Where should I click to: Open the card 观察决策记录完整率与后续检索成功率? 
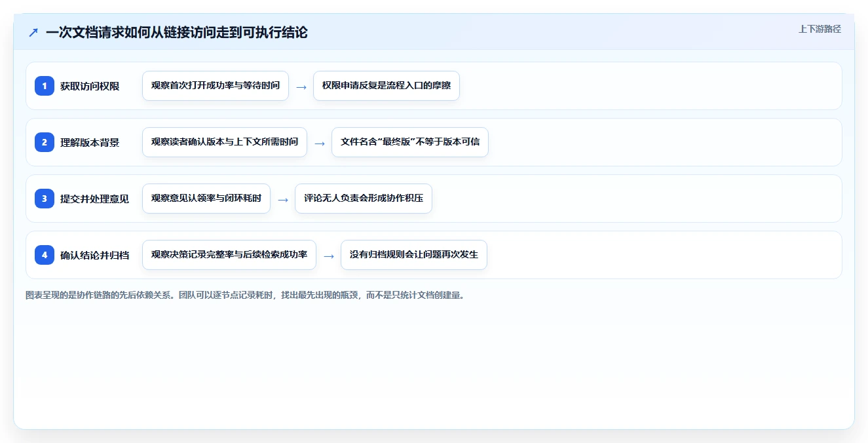[x=229, y=255]
